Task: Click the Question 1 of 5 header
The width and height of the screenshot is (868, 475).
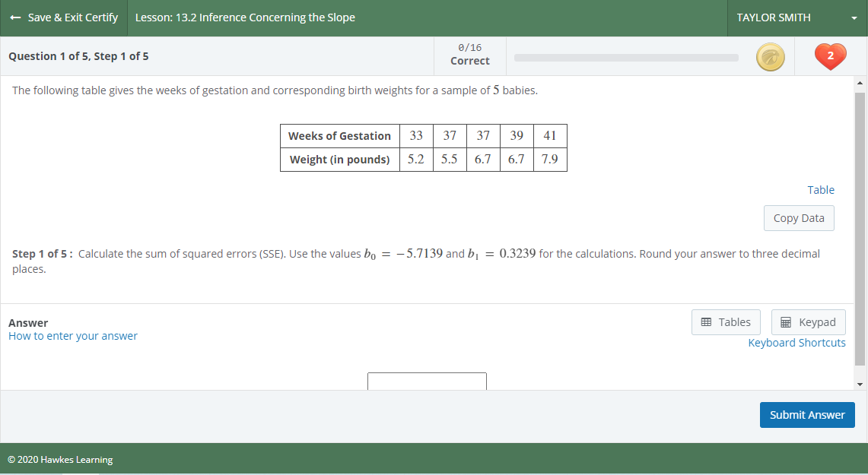Action: 77,55
